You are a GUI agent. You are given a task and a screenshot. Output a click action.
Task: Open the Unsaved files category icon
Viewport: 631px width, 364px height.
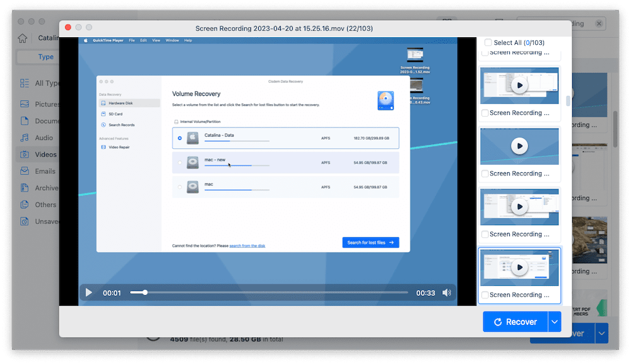click(25, 221)
